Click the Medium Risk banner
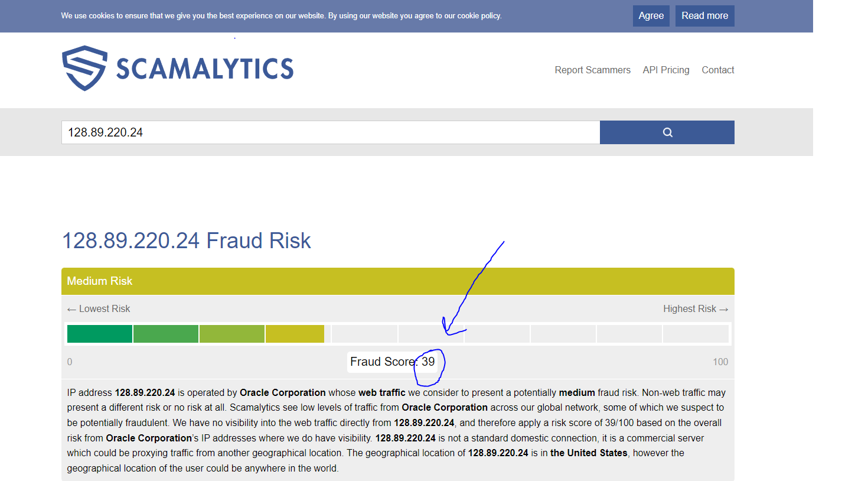 click(397, 281)
